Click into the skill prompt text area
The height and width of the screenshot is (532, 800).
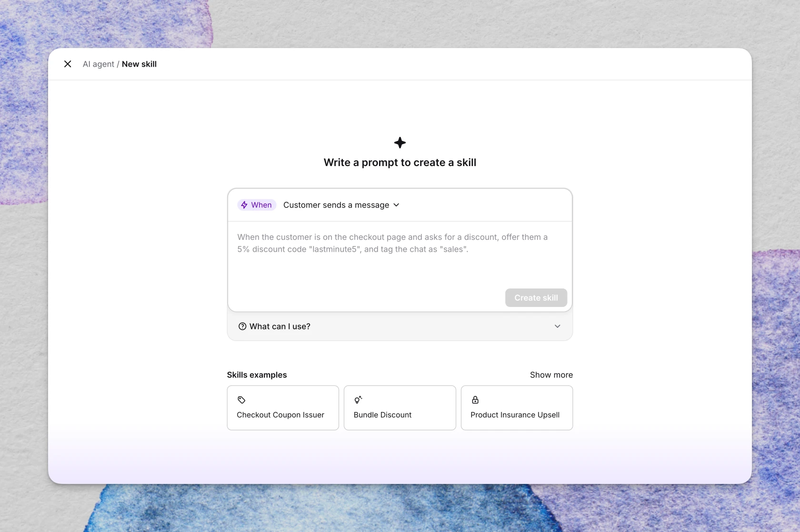400,255
